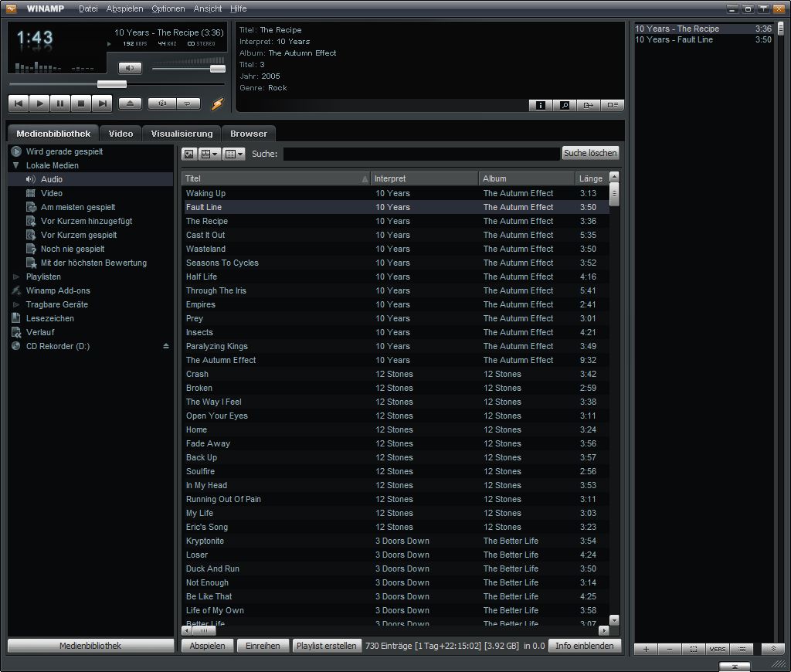The height and width of the screenshot is (672, 791).
Task: Switch to the Browser tab
Action: click(248, 134)
